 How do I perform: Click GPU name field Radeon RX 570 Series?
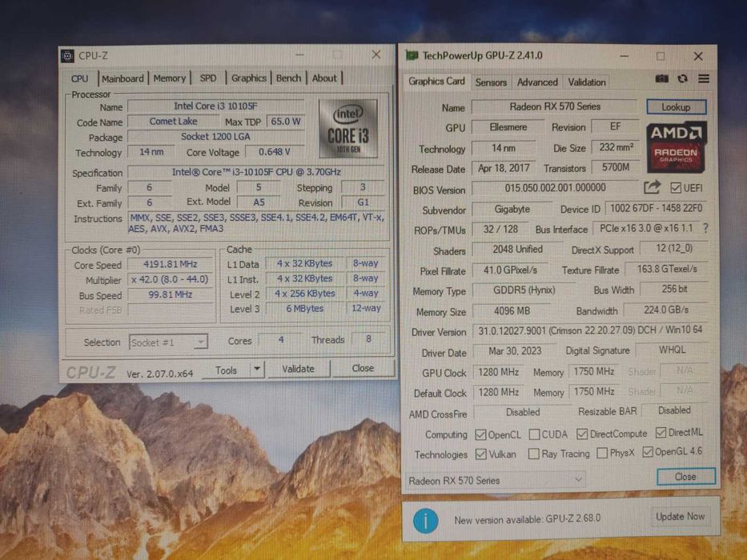[x=555, y=106]
